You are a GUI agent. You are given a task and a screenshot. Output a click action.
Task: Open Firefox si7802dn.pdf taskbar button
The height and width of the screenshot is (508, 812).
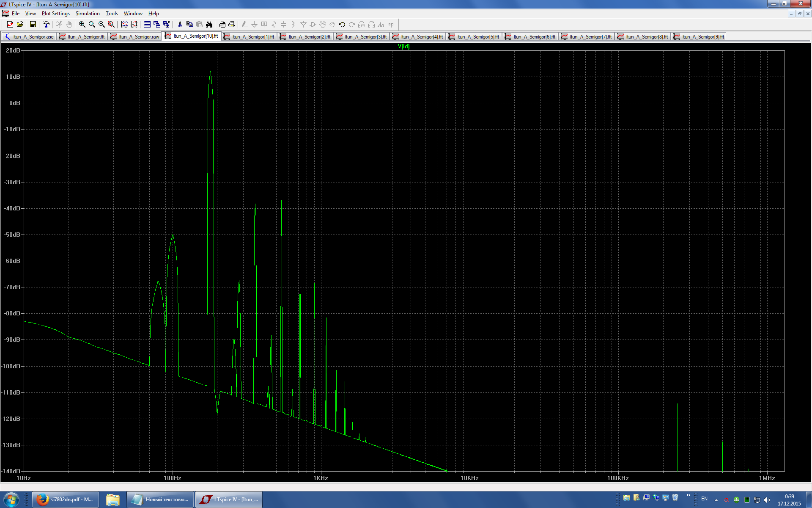[x=66, y=500]
